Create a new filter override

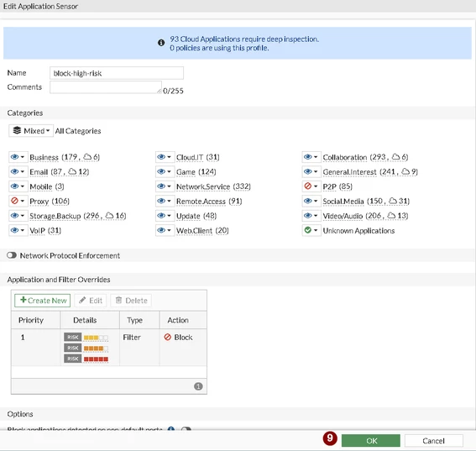click(x=43, y=301)
